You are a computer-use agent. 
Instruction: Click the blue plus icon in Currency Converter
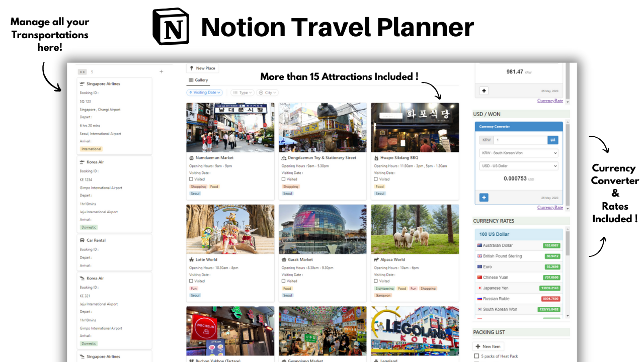pos(484,197)
